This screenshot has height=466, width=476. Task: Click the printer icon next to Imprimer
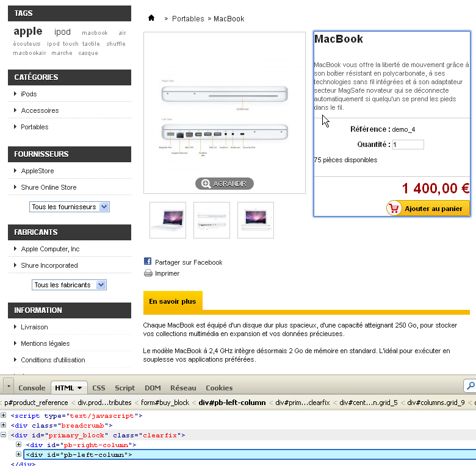148,273
